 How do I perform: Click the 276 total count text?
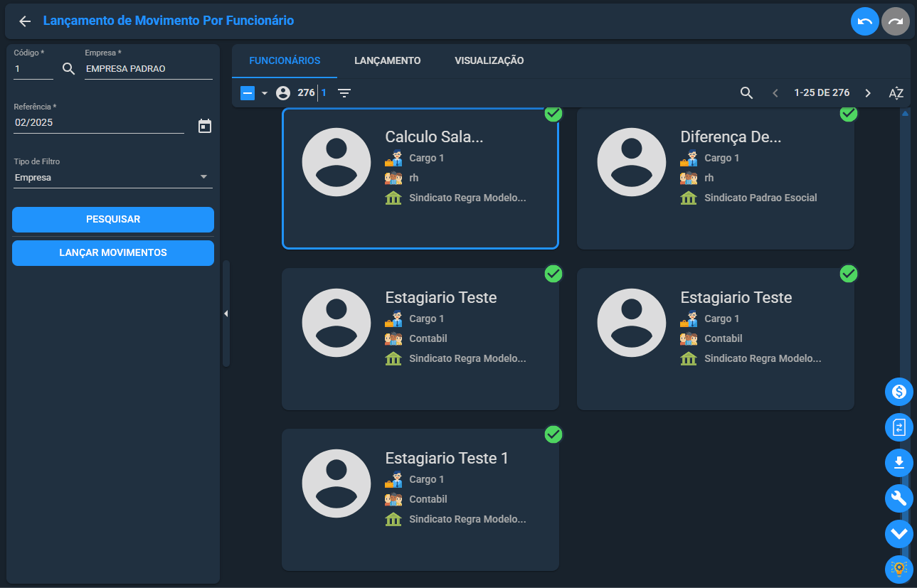[306, 93]
